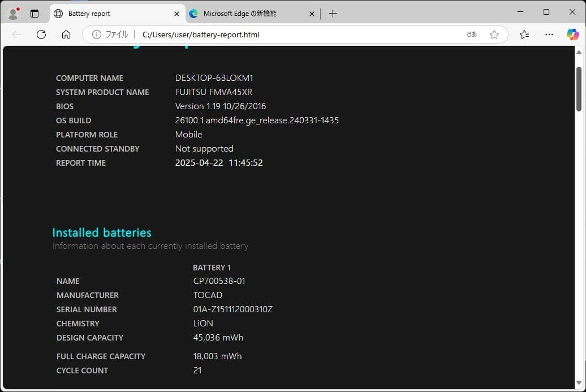The height and width of the screenshot is (392, 586).
Task: Click the browser profile avatar icon
Action: click(12, 12)
